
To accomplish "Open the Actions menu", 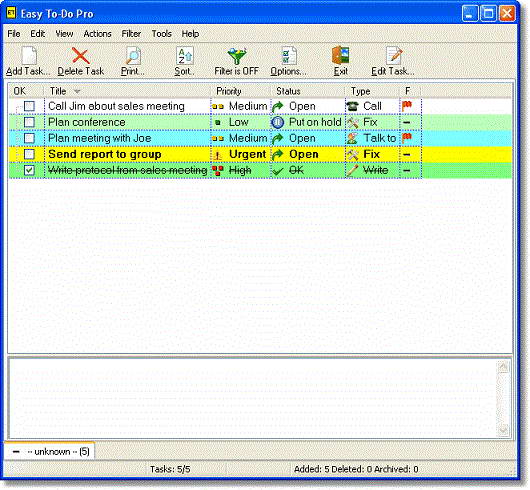I will [x=97, y=34].
